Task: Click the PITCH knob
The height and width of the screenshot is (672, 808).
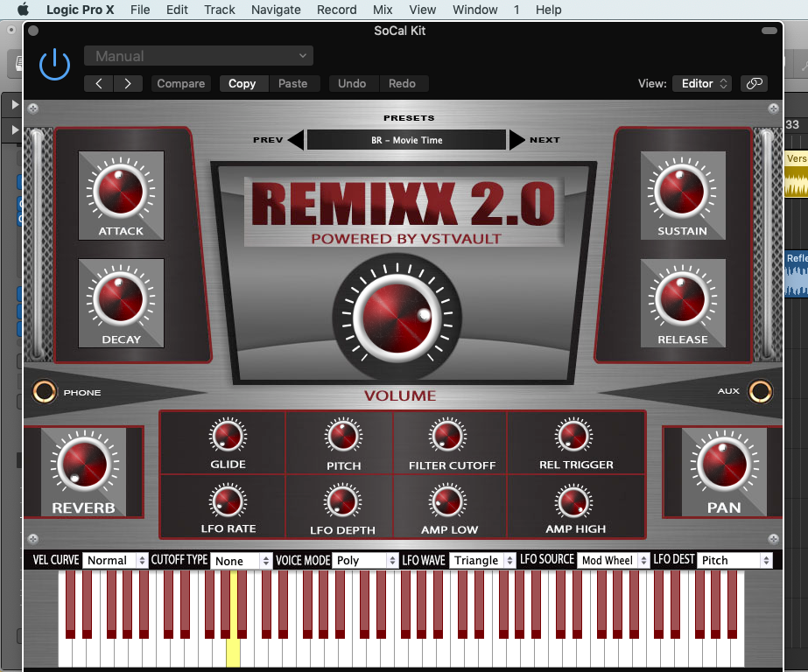Action: (x=343, y=437)
